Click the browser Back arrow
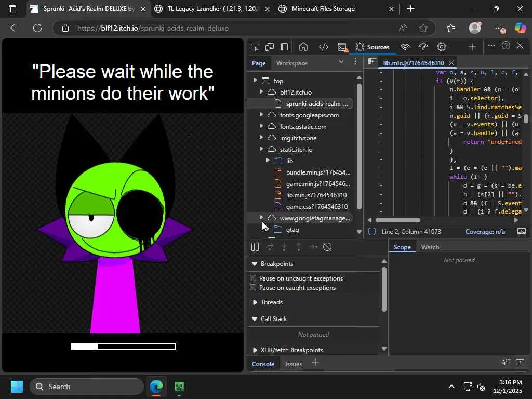 tap(14, 28)
